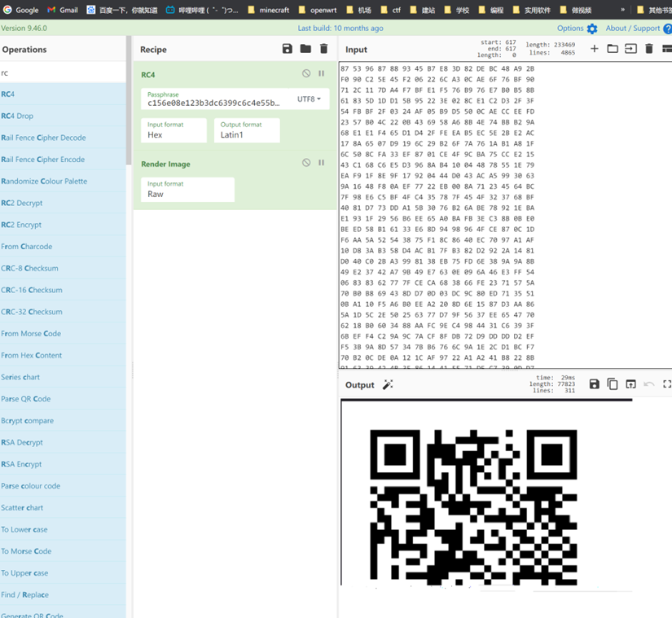Image resolution: width=672 pixels, height=618 pixels.
Task: Open the 实用软件 bookmark folder
Action: [x=531, y=10]
